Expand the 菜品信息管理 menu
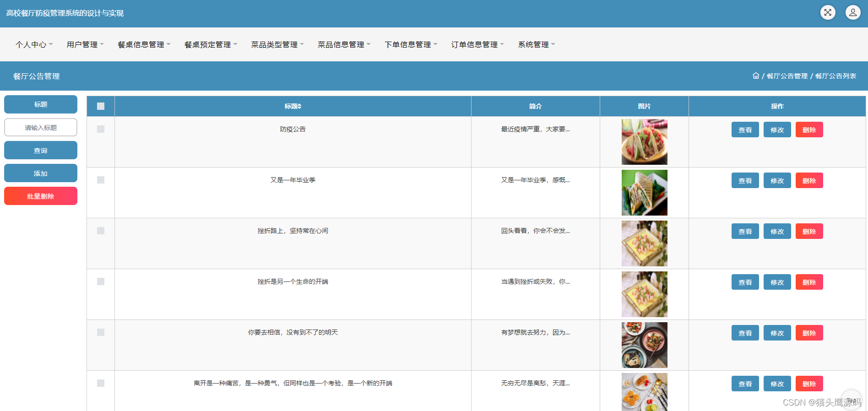 (x=344, y=44)
